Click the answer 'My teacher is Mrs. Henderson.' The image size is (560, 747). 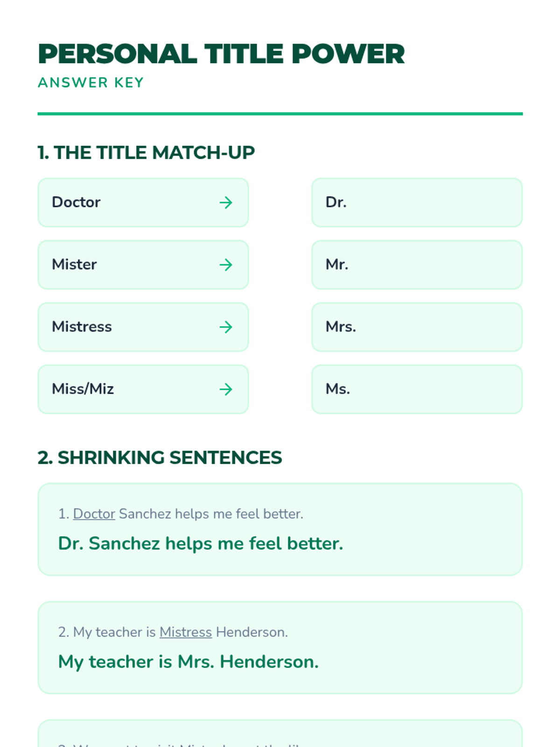pos(188,662)
